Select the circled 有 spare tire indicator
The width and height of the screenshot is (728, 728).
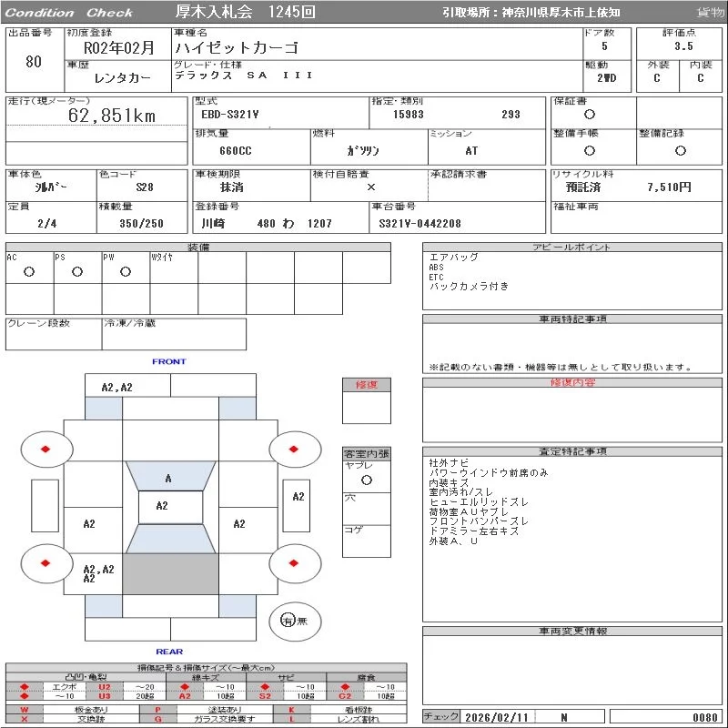(288, 621)
